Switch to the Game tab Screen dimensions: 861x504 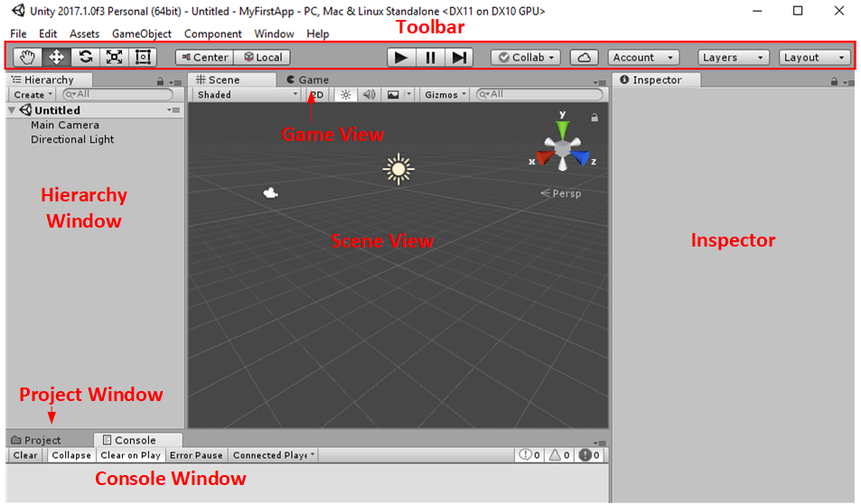tap(307, 79)
